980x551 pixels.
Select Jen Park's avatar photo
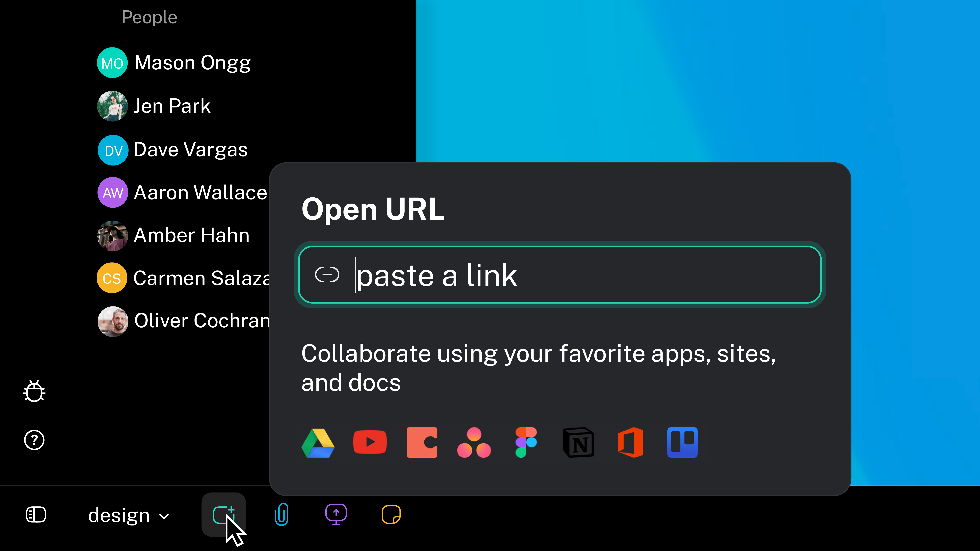click(x=112, y=106)
